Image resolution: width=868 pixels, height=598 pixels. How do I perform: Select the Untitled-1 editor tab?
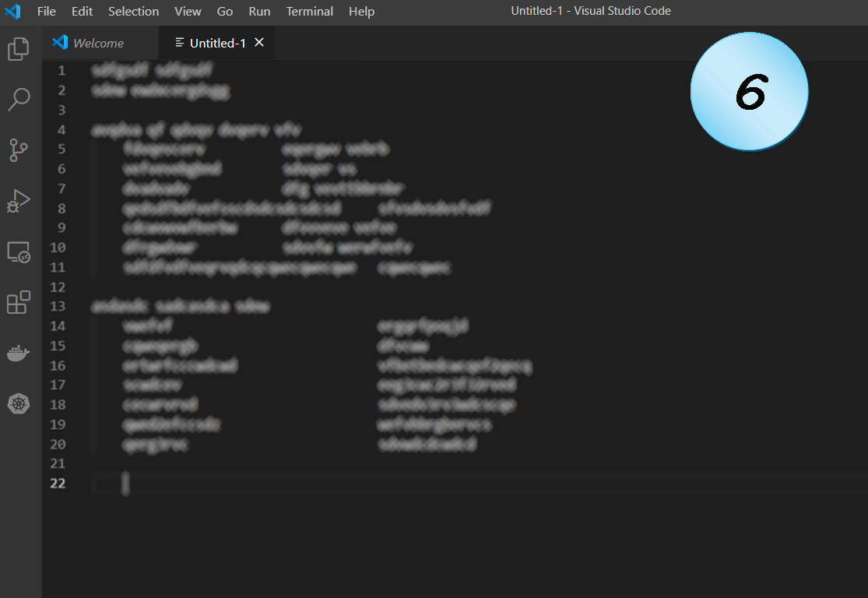click(x=217, y=43)
